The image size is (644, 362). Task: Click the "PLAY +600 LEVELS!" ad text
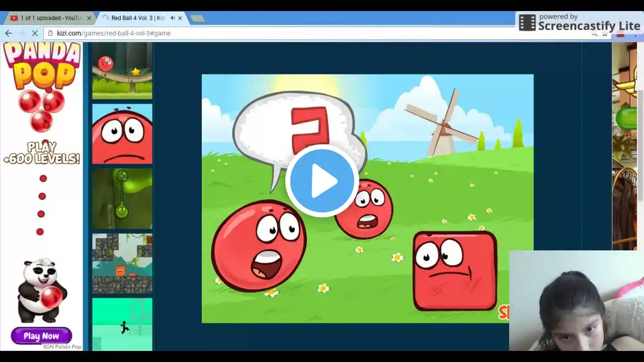(x=42, y=153)
